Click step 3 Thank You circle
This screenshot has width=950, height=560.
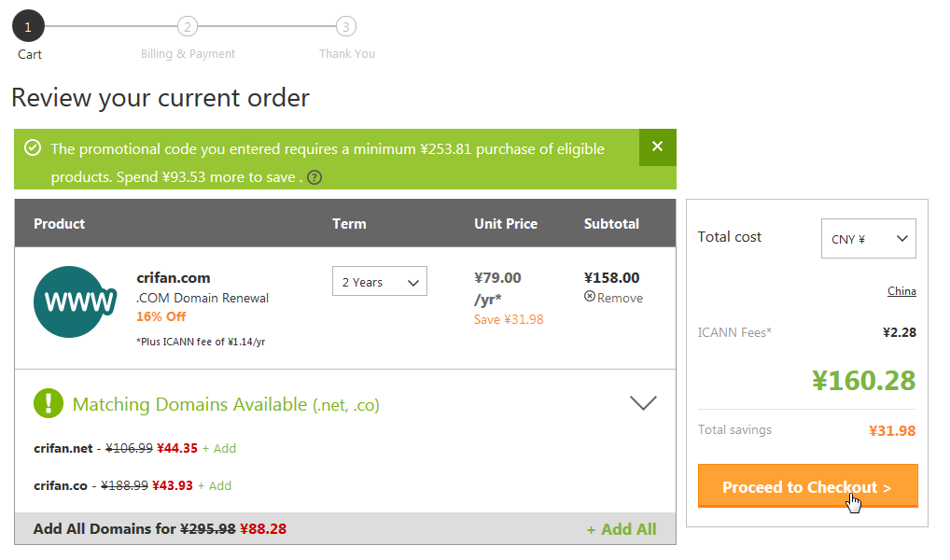[x=346, y=27]
